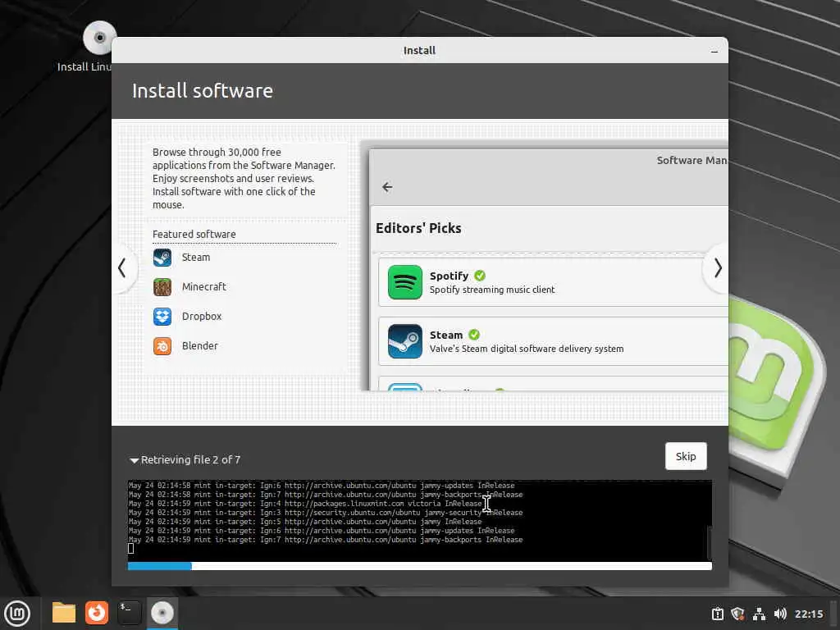Click the log line mentioning packages.linuxmint.com victoria

[x=305, y=504]
